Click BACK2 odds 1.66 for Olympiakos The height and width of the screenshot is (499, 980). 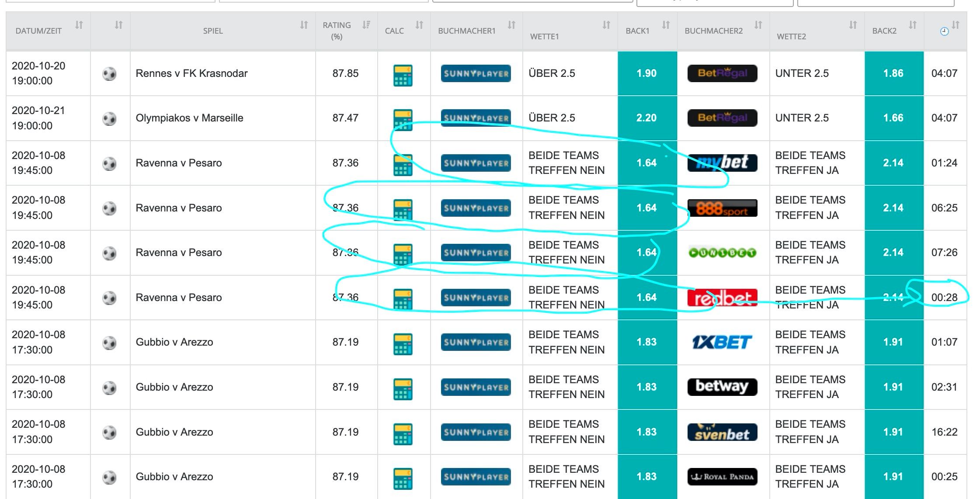(894, 118)
